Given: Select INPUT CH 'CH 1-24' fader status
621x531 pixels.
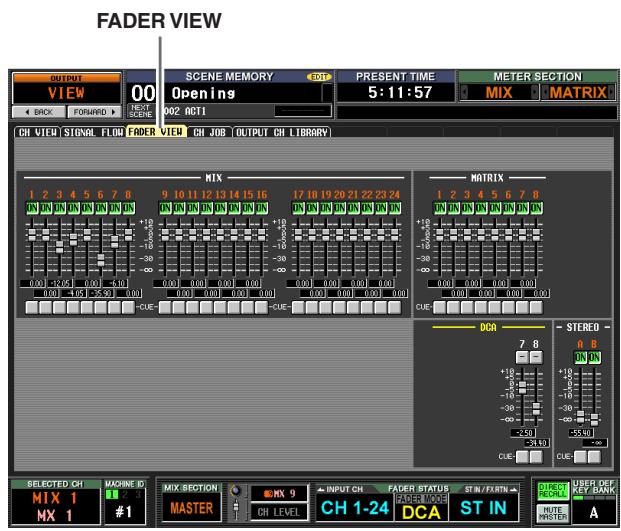Looking at the screenshot, I should (x=355, y=508).
